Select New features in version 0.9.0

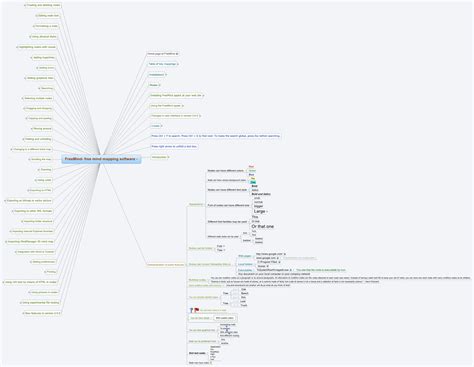43,313
